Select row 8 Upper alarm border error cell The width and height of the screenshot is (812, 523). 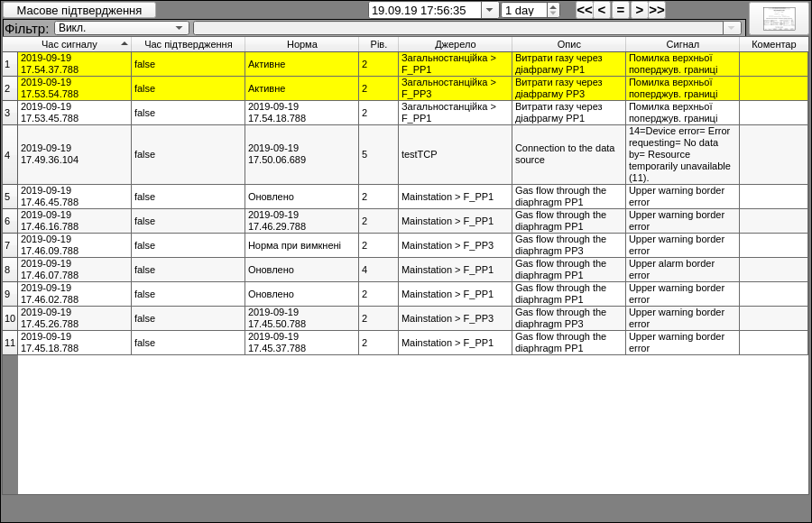point(681,270)
